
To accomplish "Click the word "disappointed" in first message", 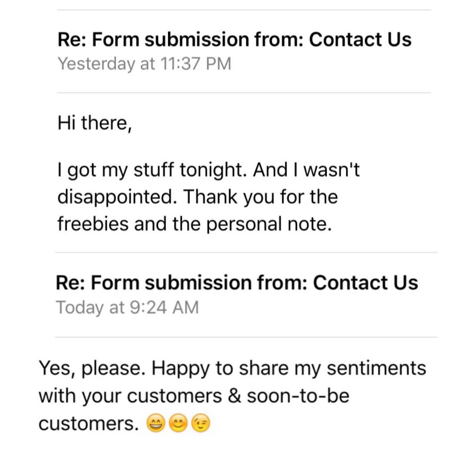I will 117,197.
